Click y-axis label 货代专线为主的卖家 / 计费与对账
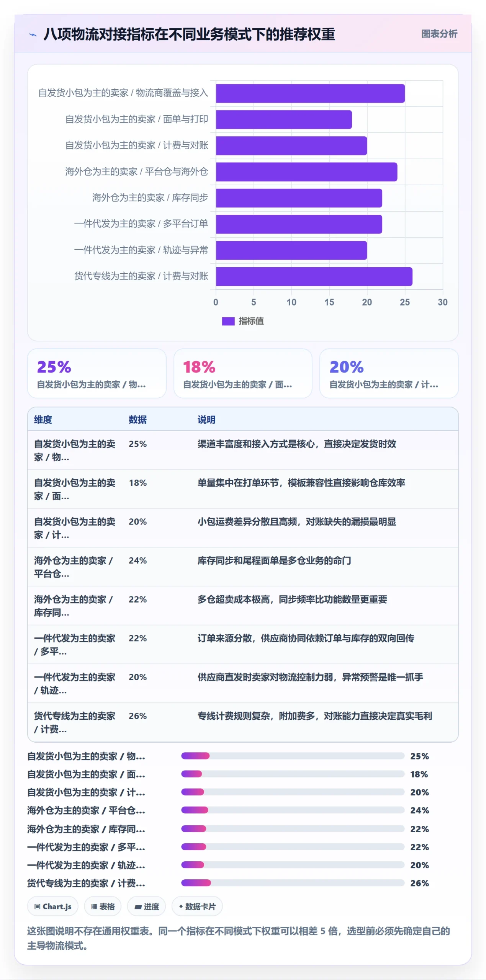 (141, 276)
